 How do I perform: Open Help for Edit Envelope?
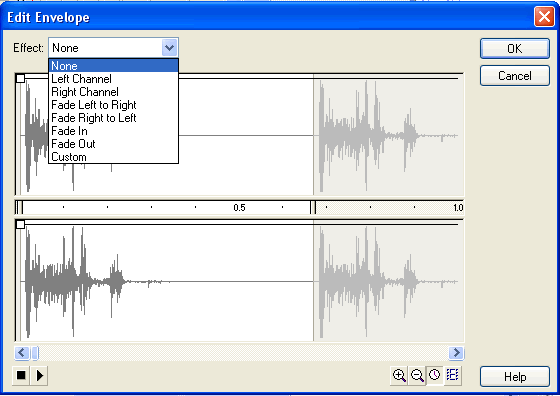515,376
